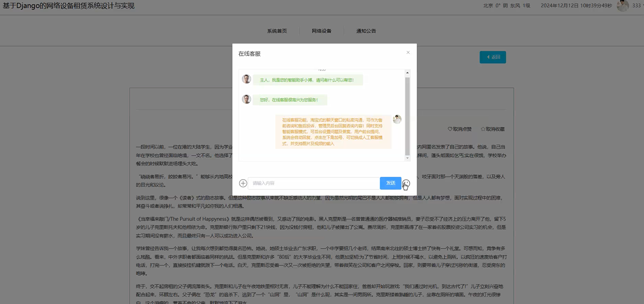Open the 通知公告 page
Image resolution: width=644 pixels, height=304 pixels.
coord(366,31)
